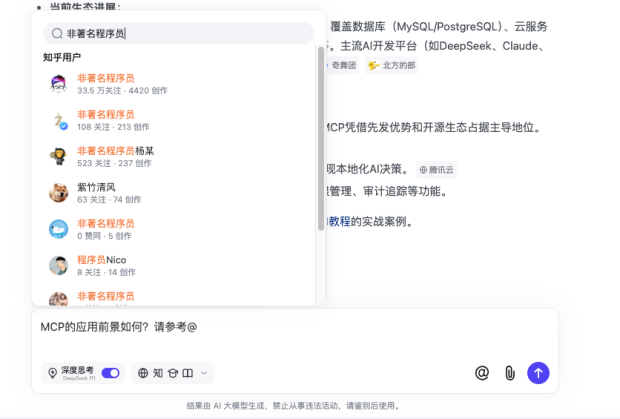Click the Shiba dog avatar of 紫竹清风
Viewport: 620px width, 419px height.
click(59, 193)
